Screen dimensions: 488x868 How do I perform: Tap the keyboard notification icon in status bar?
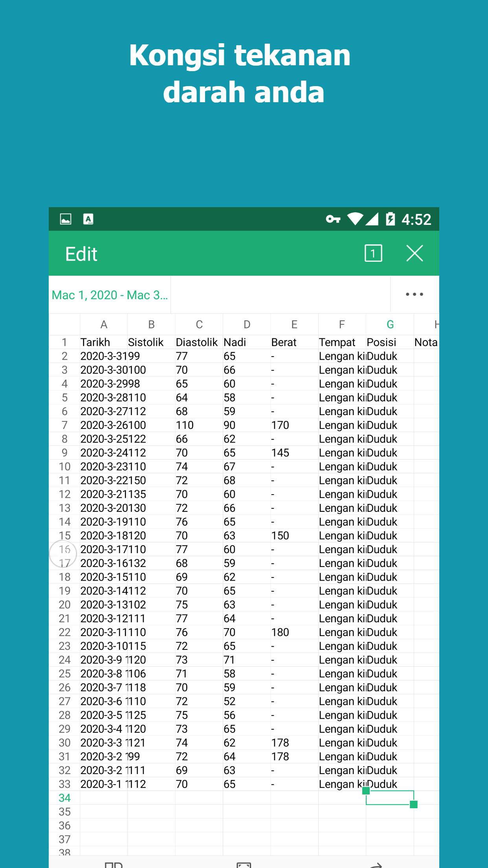pyautogui.click(x=88, y=219)
